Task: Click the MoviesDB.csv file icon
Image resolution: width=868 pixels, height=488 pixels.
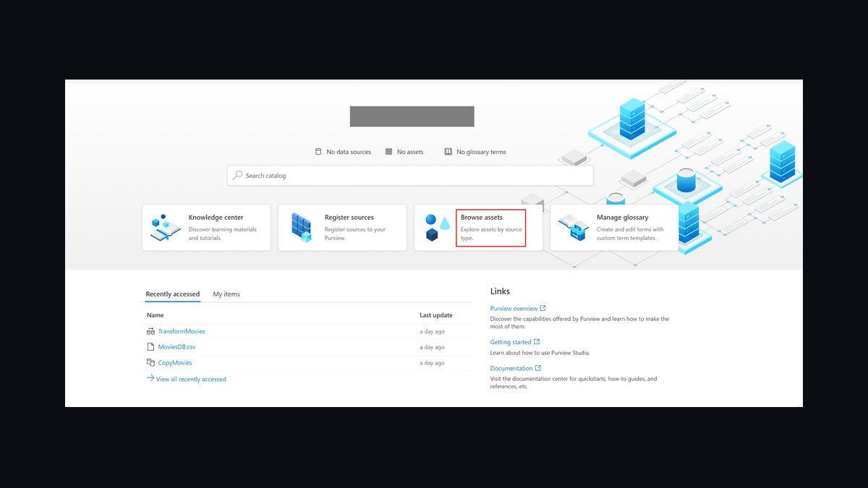Action: click(150, 347)
